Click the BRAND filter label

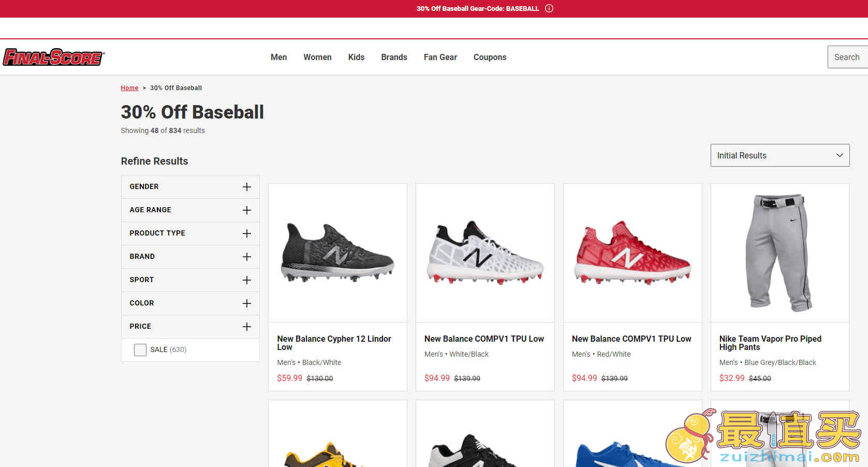(x=142, y=256)
